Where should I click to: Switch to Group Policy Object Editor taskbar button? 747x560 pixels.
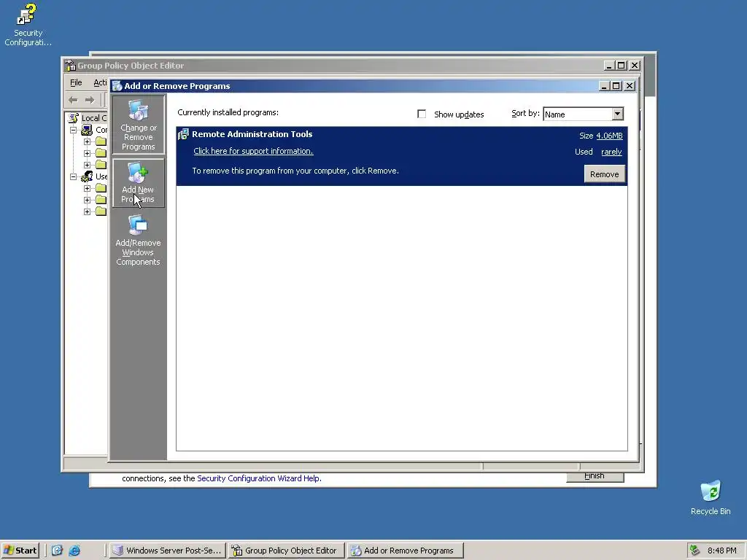[x=286, y=551]
